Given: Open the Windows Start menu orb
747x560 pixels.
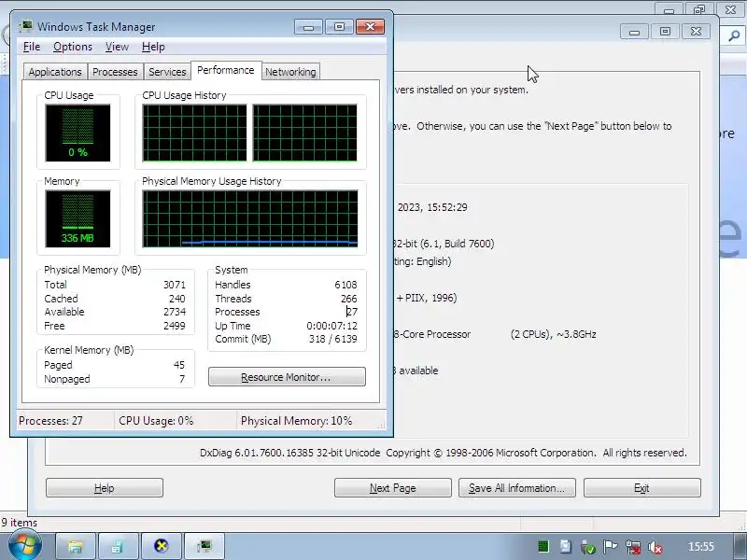Looking at the screenshot, I should pyautogui.click(x=25, y=546).
